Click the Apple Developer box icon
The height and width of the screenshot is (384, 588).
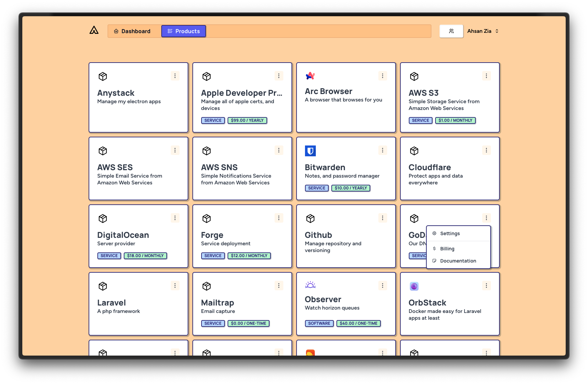click(207, 76)
